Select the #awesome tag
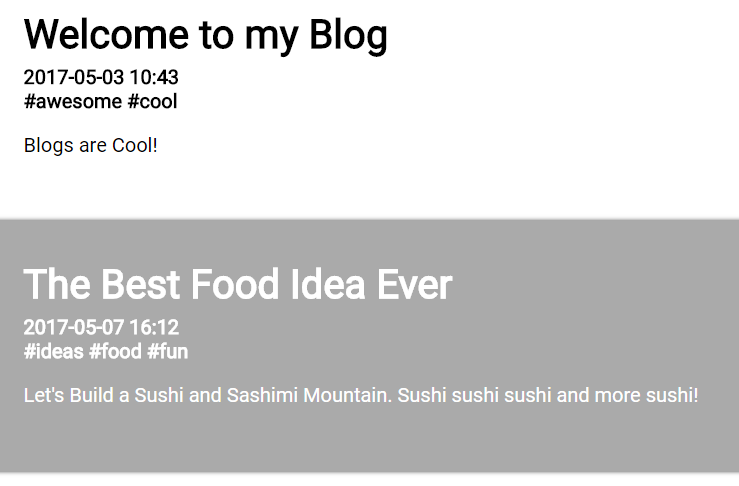 tap(72, 101)
